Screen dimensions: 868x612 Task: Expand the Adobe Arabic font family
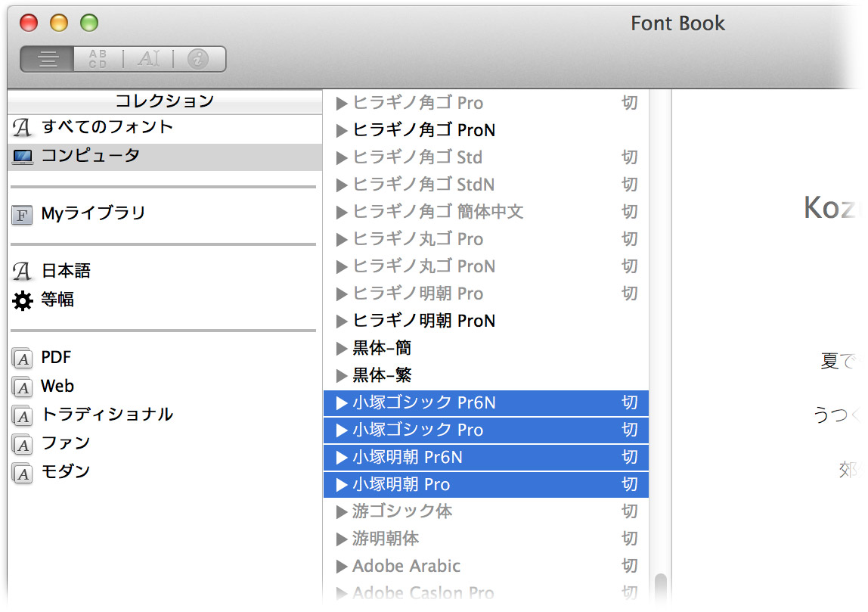point(342,567)
